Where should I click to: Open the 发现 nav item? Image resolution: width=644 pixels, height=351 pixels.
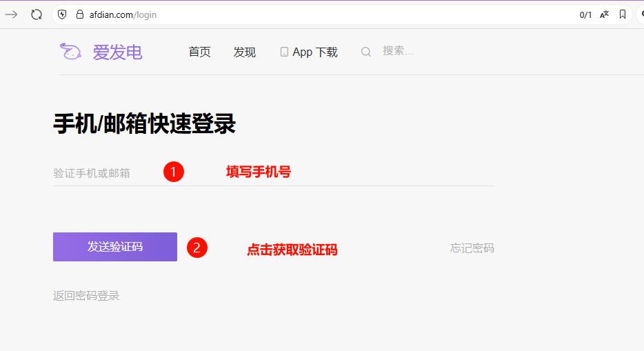point(245,52)
